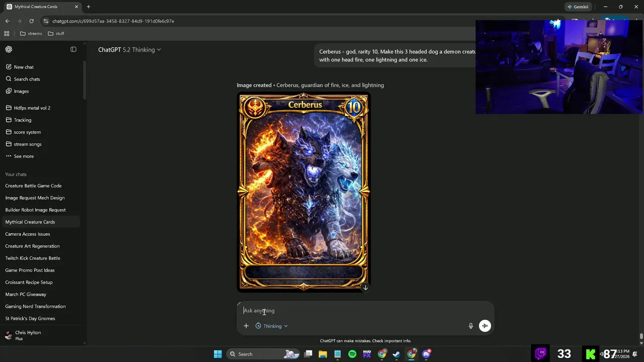This screenshot has width=644, height=362.
Task: Open the streams bookmark folder
Action: point(31,34)
